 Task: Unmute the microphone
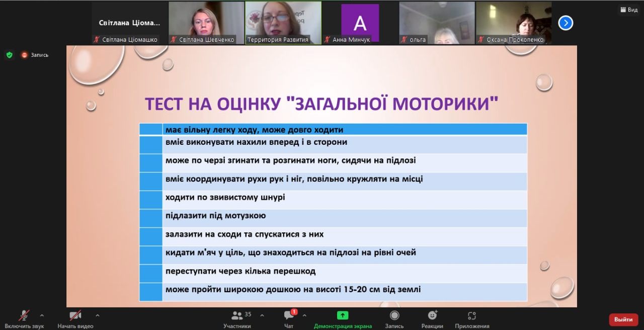pyautogui.click(x=24, y=315)
